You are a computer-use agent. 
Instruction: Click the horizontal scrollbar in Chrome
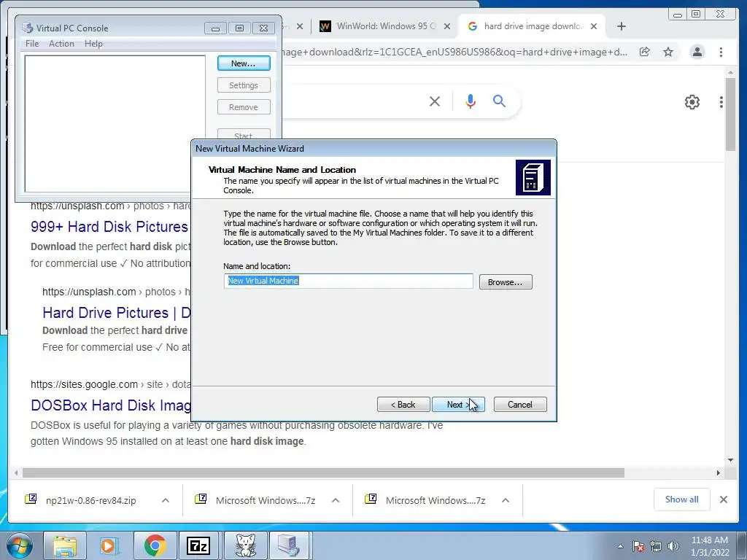click(323, 472)
